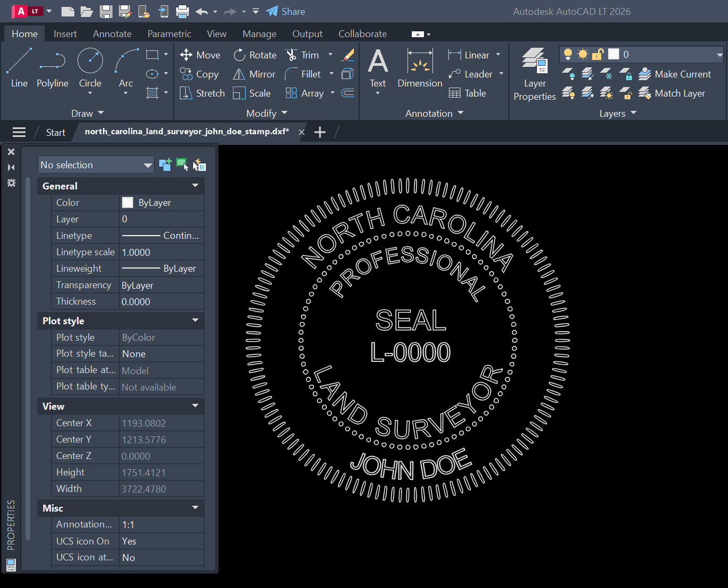Collapse the General section

[x=195, y=186]
